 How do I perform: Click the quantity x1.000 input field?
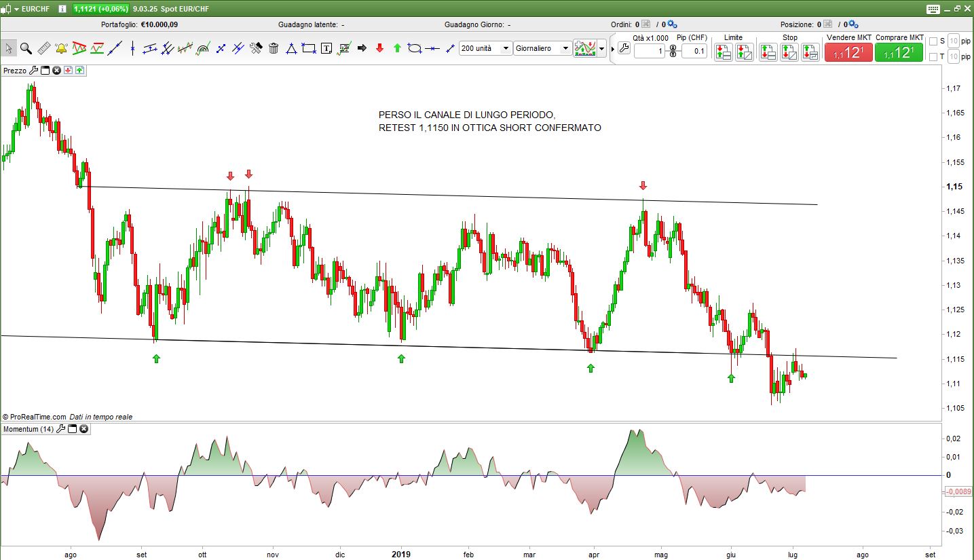[649, 51]
